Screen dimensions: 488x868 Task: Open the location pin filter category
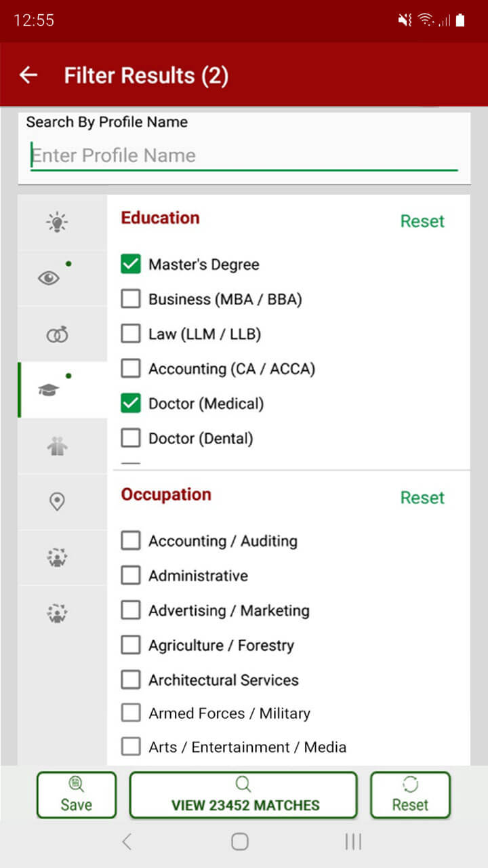tap(58, 502)
